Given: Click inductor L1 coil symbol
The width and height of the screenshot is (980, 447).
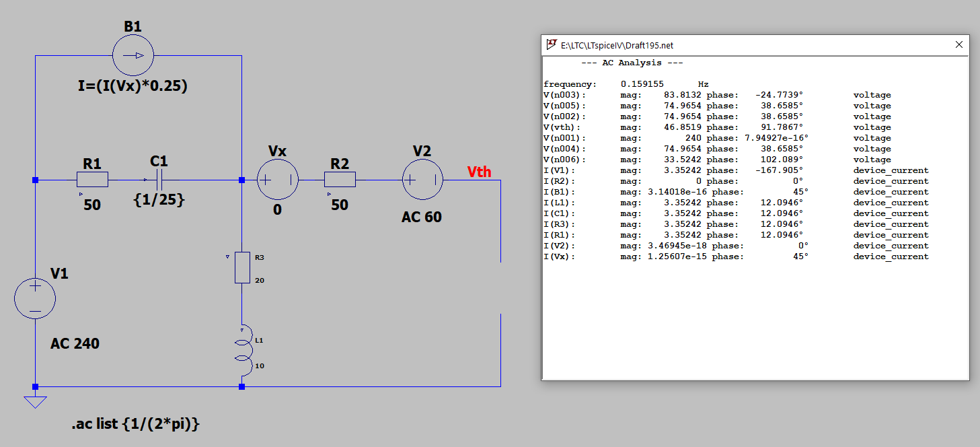Looking at the screenshot, I should pyautogui.click(x=244, y=350).
